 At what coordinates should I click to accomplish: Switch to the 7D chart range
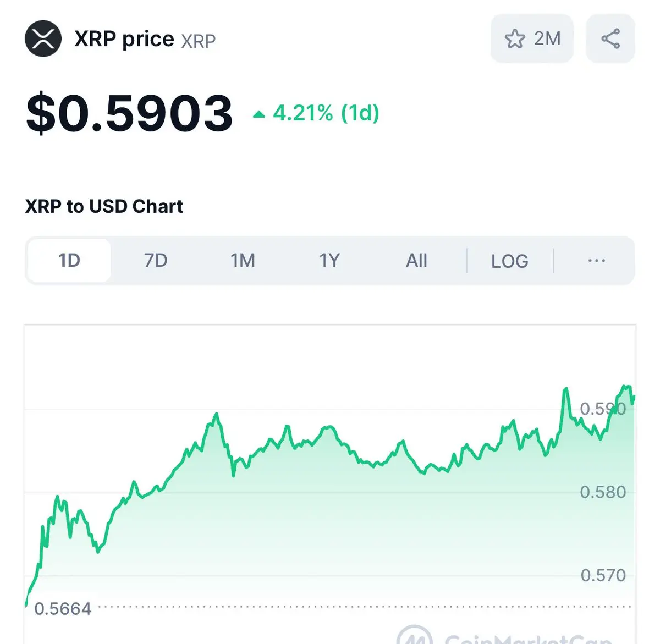pyautogui.click(x=156, y=261)
